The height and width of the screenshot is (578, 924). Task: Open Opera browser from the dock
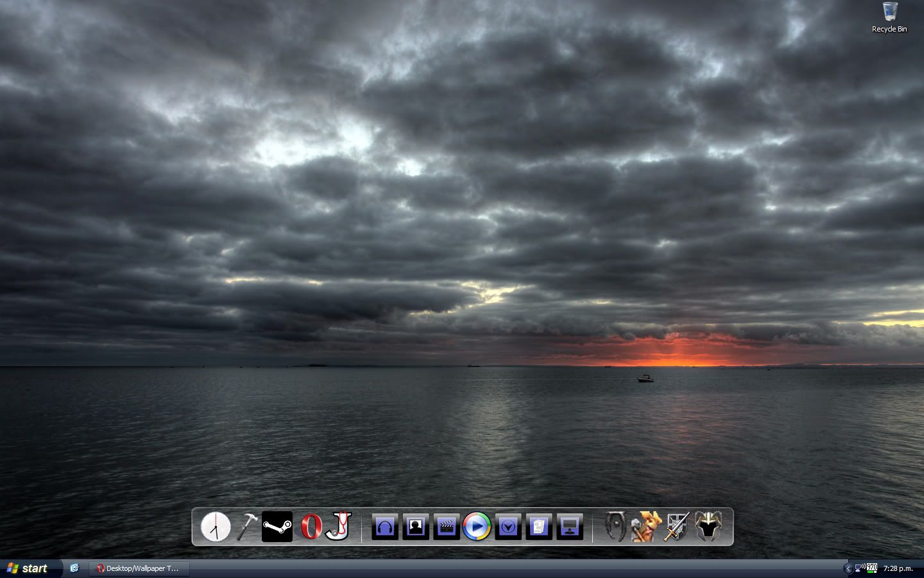coord(311,527)
